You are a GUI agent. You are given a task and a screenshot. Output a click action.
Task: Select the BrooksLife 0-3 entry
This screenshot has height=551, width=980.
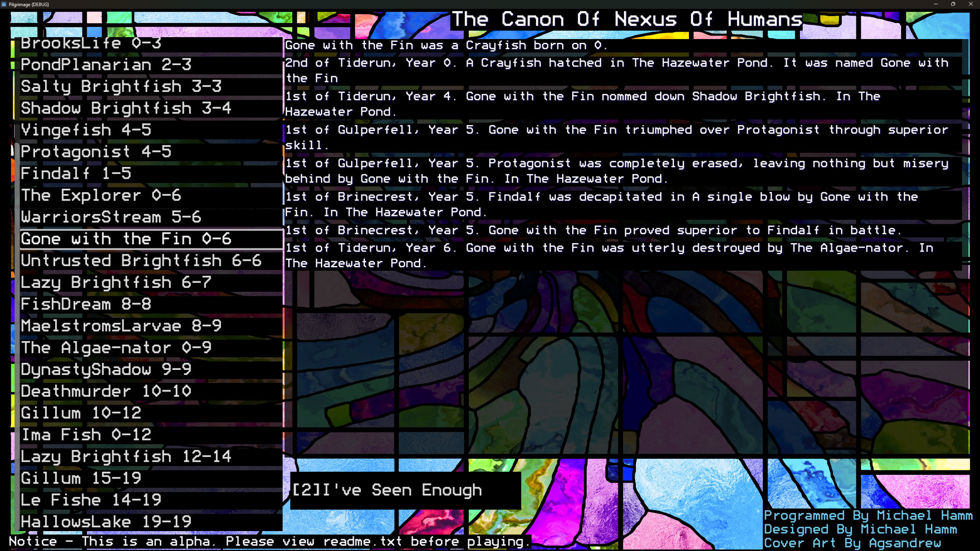click(151, 44)
